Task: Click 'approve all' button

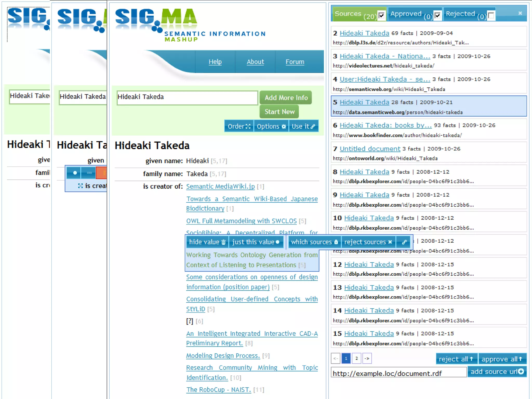Action: point(502,359)
